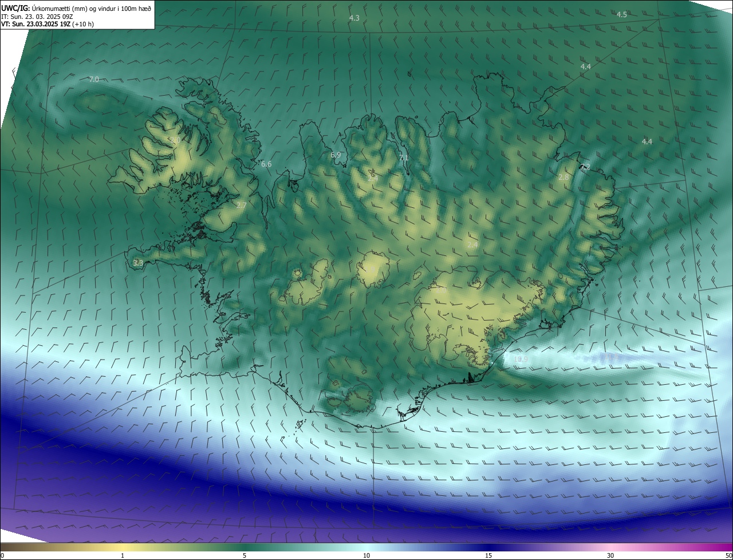Image resolution: width=733 pixels, height=560 pixels.
Task: Click the 'VT: Sun. 23.03.2025 19Z (+10 h)' line
Action: click(x=48, y=24)
